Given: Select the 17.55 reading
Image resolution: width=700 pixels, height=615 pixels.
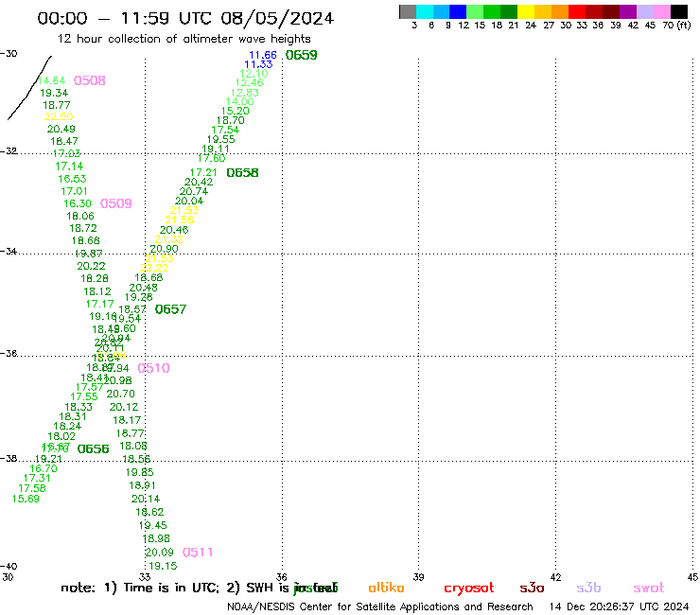Looking at the screenshot, I should (84, 396).
